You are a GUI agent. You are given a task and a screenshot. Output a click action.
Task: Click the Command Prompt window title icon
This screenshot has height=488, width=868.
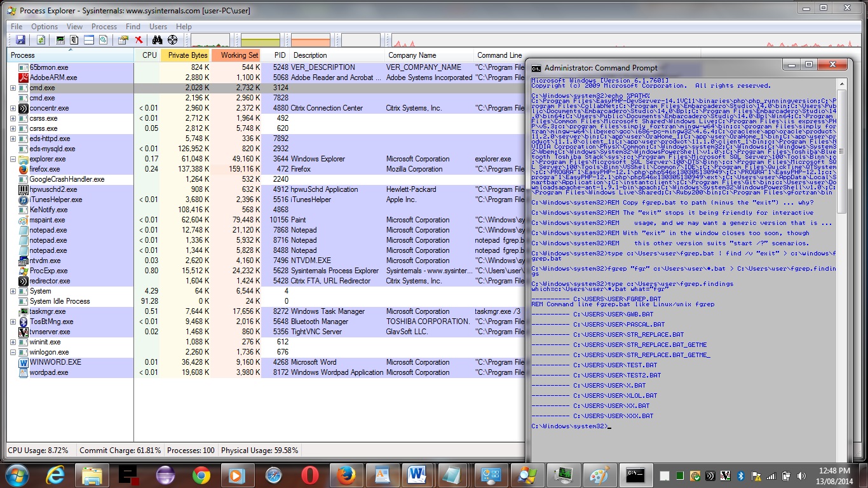click(x=536, y=68)
